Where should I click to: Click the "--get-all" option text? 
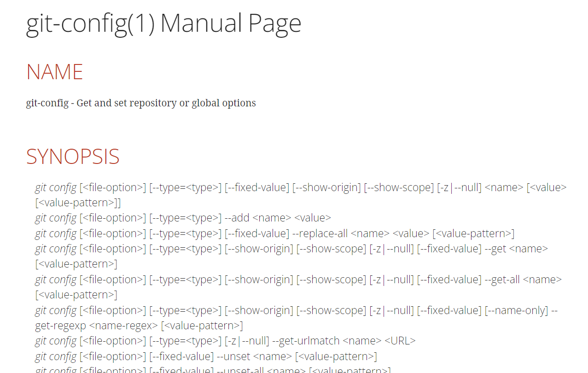pyautogui.click(x=502, y=280)
